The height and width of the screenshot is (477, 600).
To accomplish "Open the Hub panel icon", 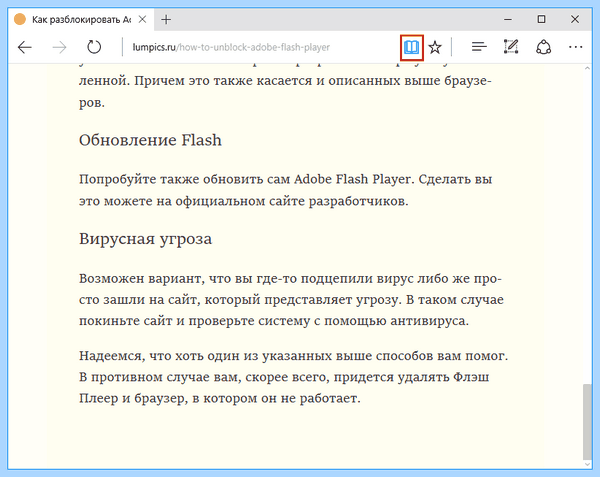I will 479,47.
